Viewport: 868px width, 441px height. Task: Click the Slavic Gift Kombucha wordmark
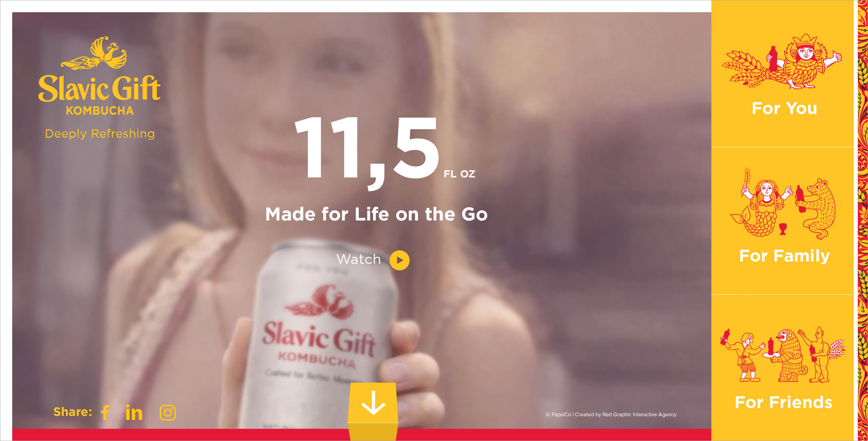tap(99, 95)
